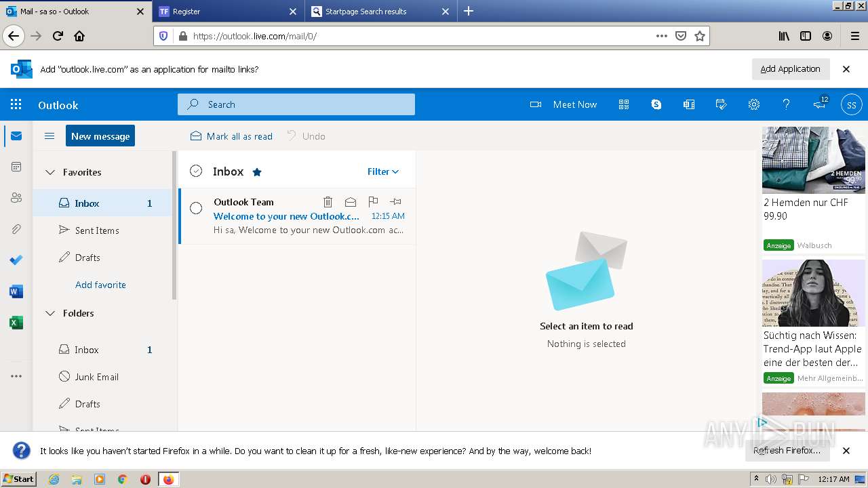Screen dimensions: 868x488
Task: Dismiss the mailto application notification bar
Action: coord(846,68)
